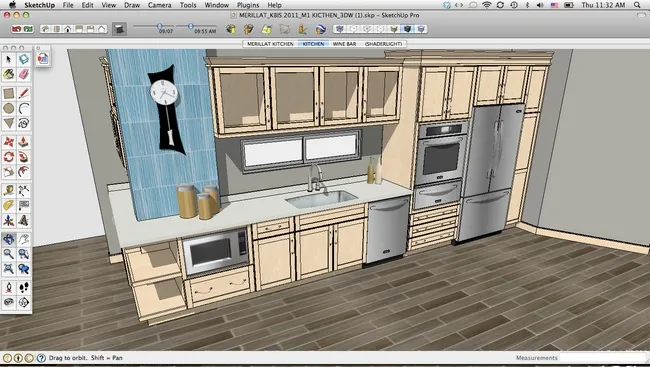Switch to the WINE BAR scene tab
The width and height of the screenshot is (650, 367).
(x=344, y=44)
